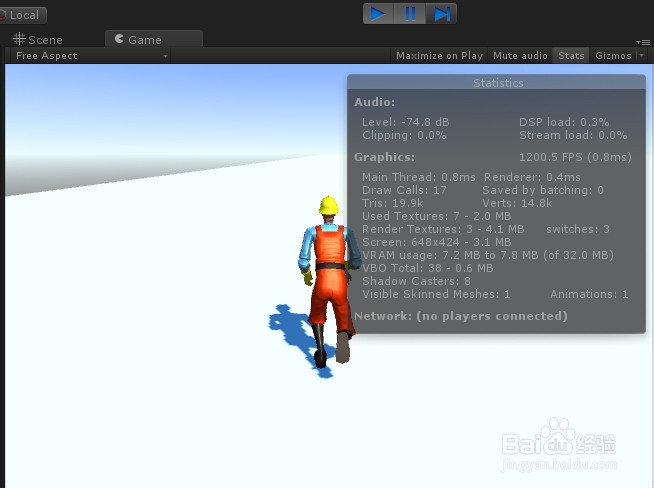Click the Tris: 19.9k value

(x=392, y=203)
